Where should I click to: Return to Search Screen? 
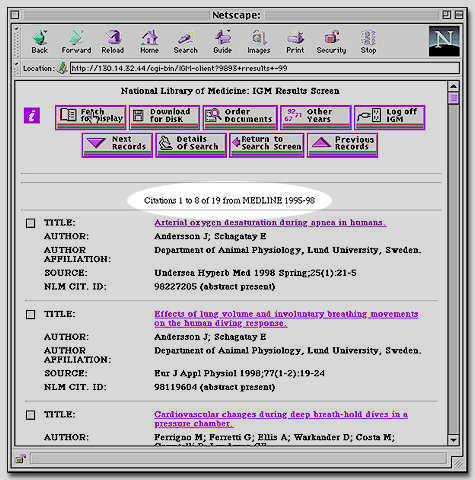(x=267, y=145)
